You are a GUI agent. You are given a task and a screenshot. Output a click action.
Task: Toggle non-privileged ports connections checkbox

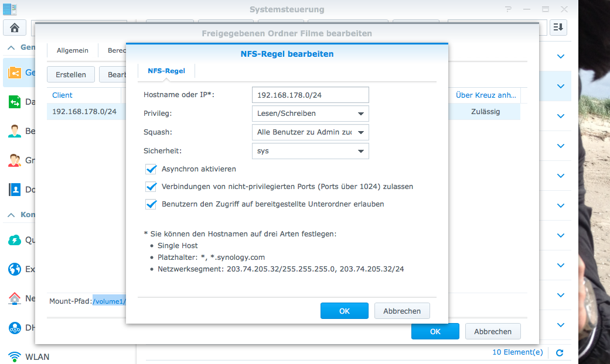(x=151, y=187)
